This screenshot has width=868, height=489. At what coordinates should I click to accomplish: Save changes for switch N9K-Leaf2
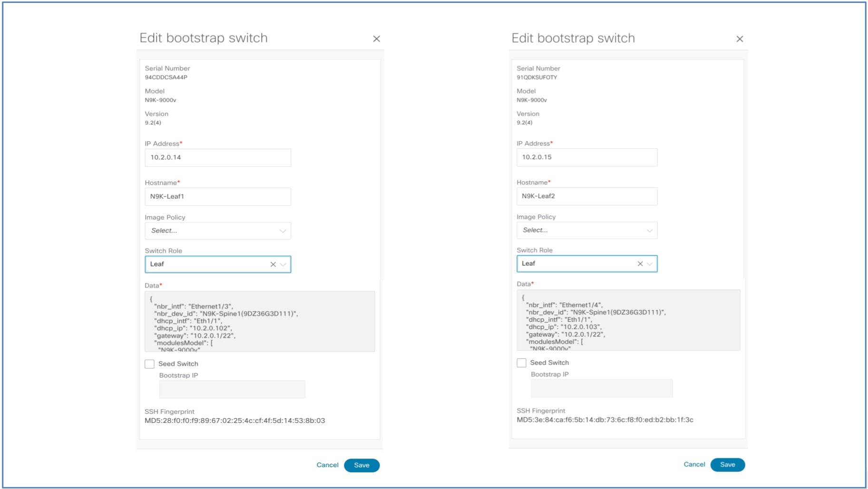tap(728, 465)
